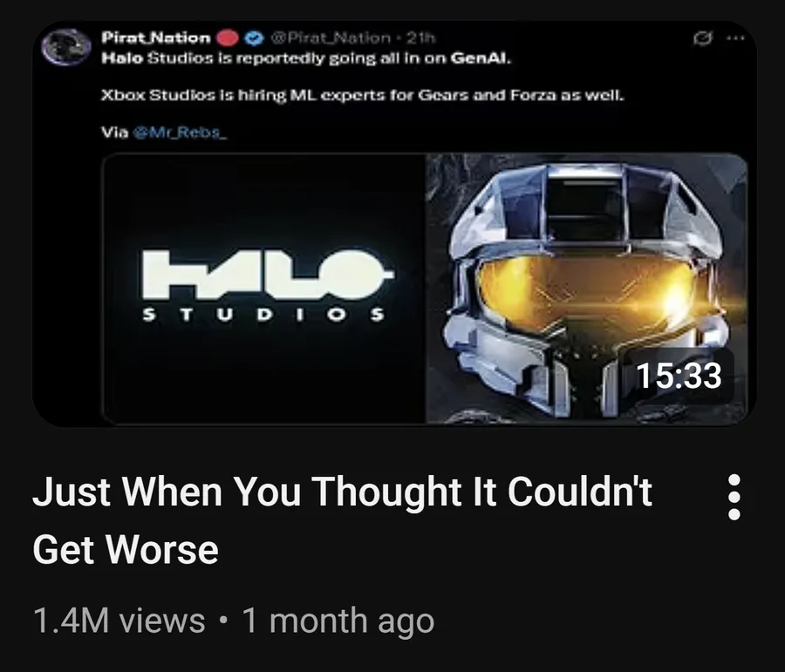The image size is (785, 672).
Task: Open the tweet's ellipsis more menu
Action: pos(735,38)
